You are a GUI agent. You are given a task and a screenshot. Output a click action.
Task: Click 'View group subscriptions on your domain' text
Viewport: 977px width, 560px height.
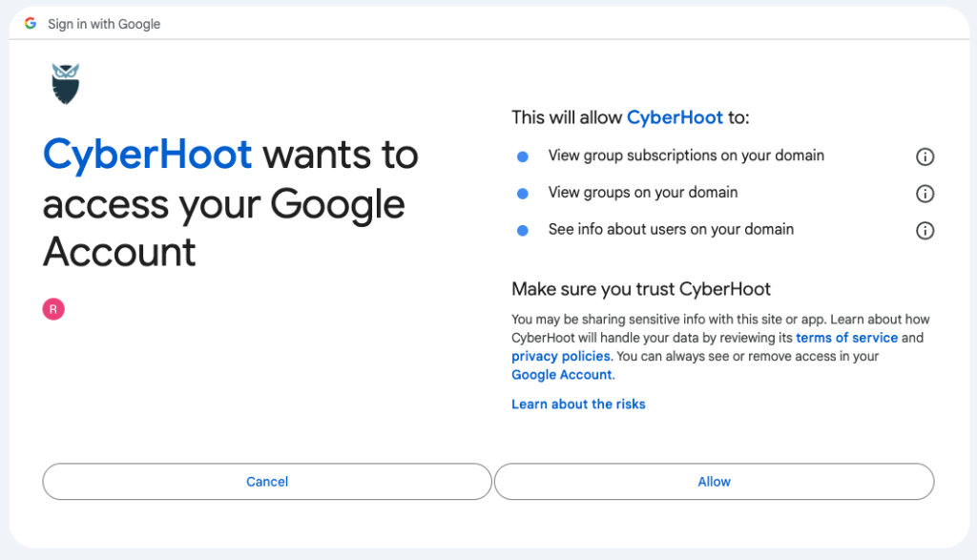[686, 156]
